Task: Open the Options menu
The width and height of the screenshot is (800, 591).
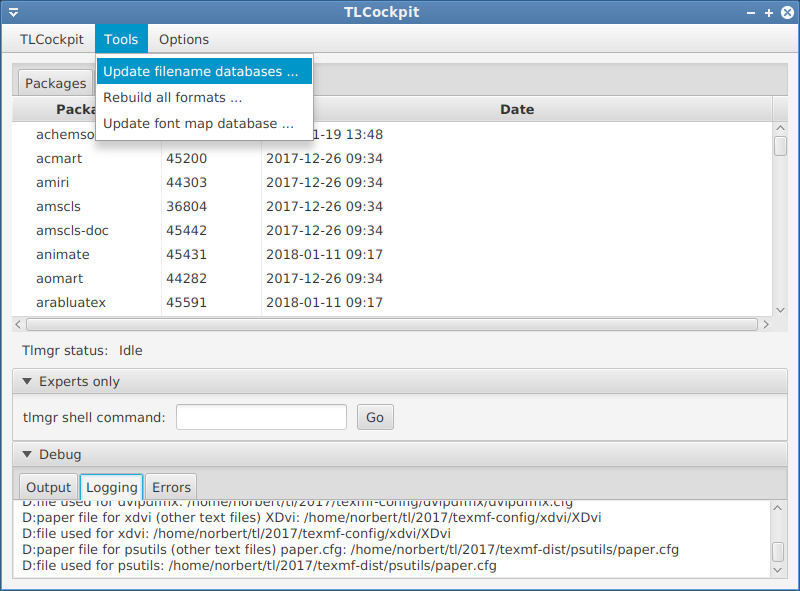Action: pos(184,39)
